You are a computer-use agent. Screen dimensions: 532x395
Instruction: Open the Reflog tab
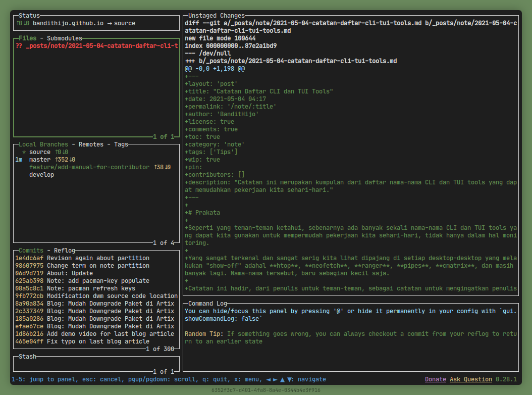pyautogui.click(x=65, y=251)
